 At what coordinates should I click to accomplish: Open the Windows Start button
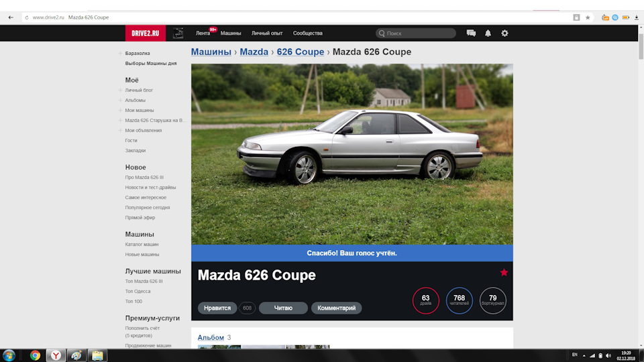coord(9,355)
